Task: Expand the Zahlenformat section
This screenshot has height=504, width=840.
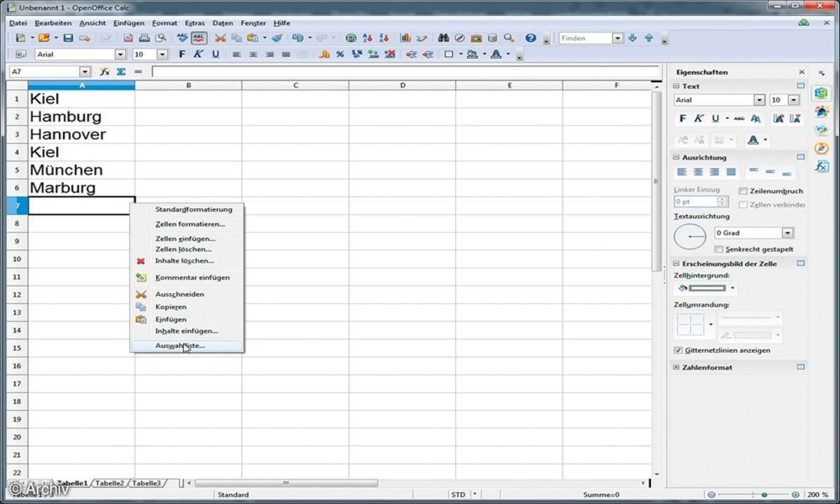Action: pyautogui.click(x=676, y=367)
